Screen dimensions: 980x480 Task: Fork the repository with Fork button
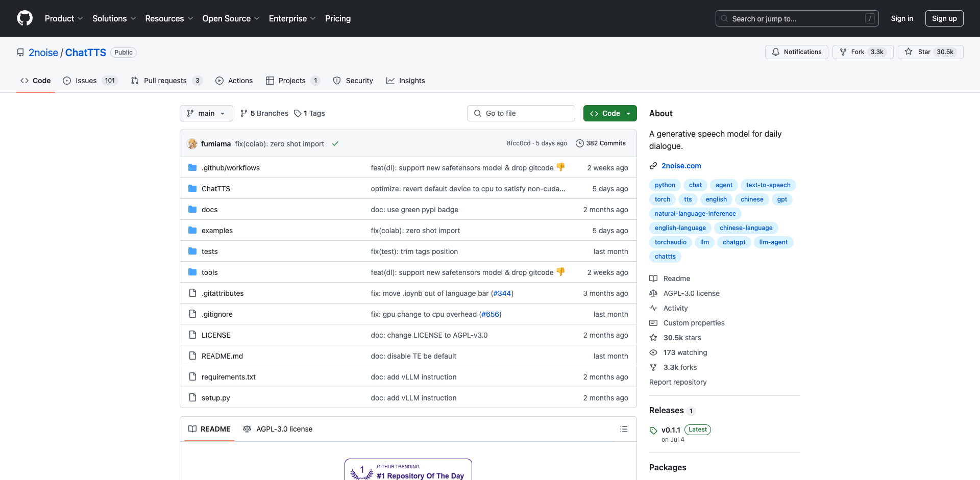tap(863, 52)
